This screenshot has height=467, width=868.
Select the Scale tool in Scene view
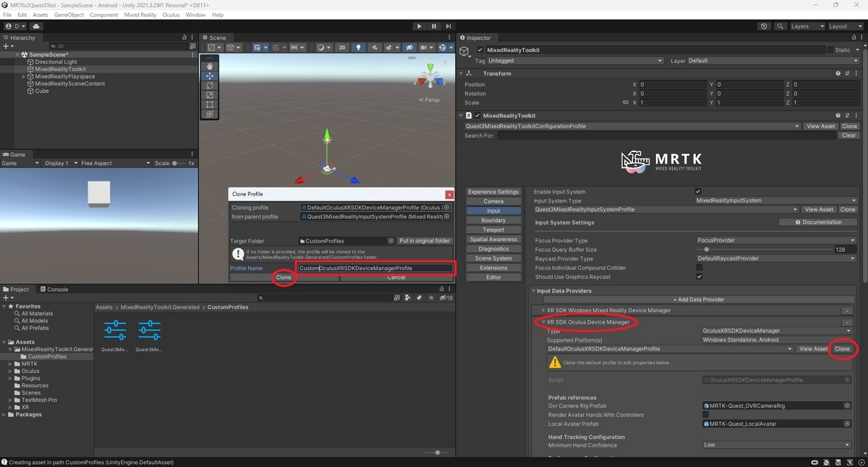[210, 95]
